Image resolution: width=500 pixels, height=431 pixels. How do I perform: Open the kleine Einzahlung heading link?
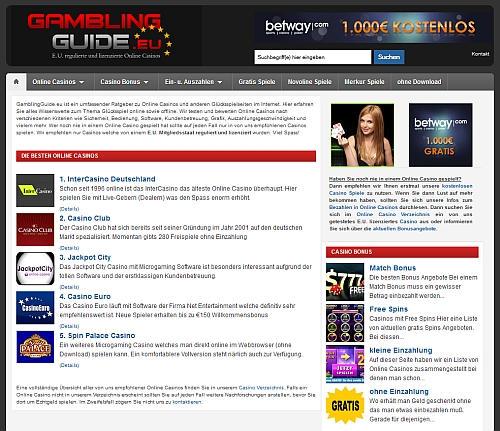401,350
